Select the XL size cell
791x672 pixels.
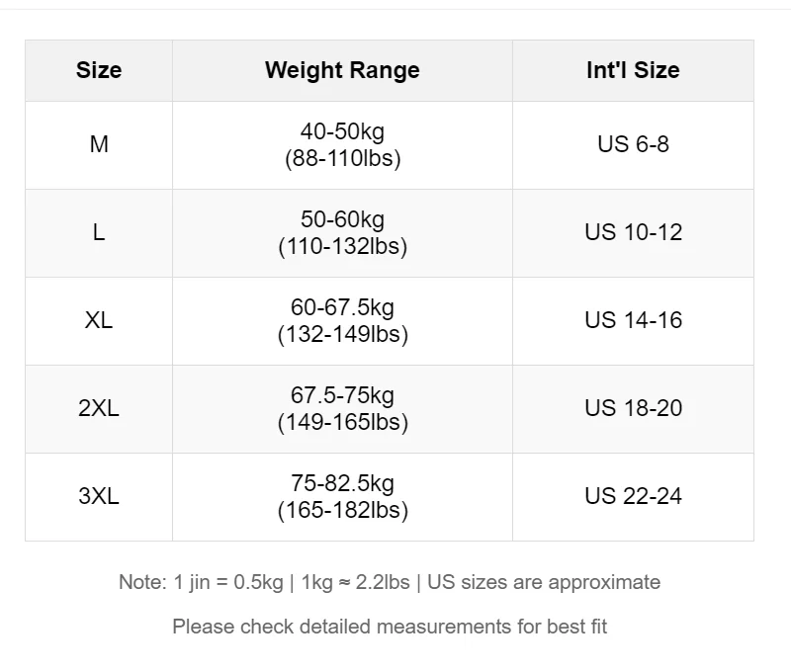coord(99,320)
